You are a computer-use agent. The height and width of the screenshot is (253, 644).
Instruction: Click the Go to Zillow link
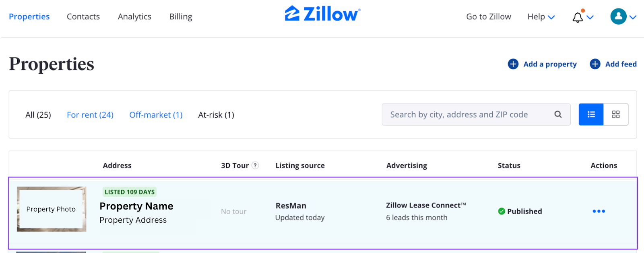click(x=489, y=17)
